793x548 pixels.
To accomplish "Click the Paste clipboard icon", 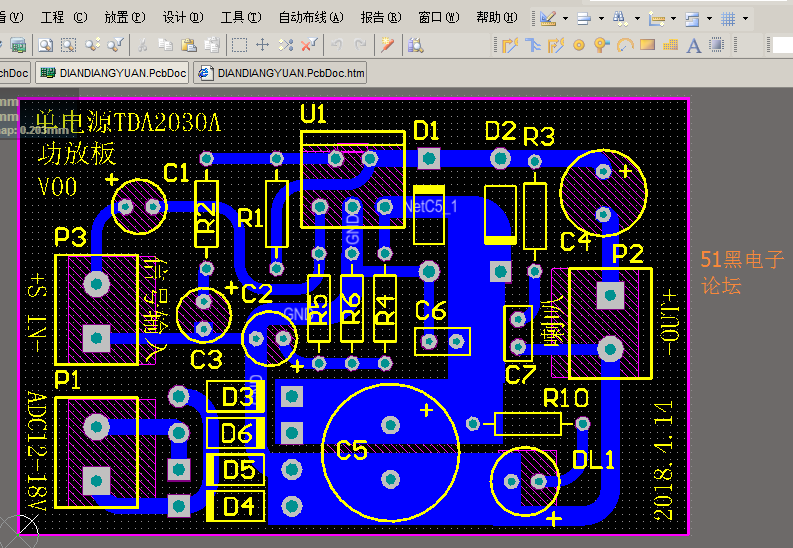I will [x=189, y=45].
